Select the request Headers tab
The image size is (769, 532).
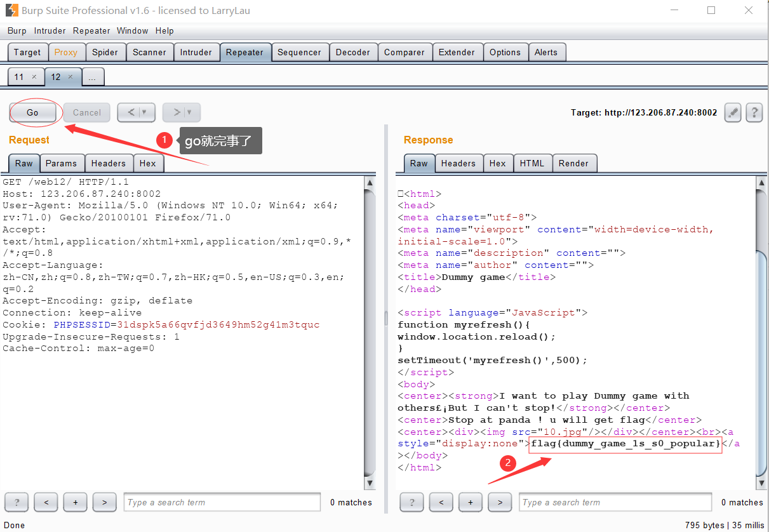(109, 163)
